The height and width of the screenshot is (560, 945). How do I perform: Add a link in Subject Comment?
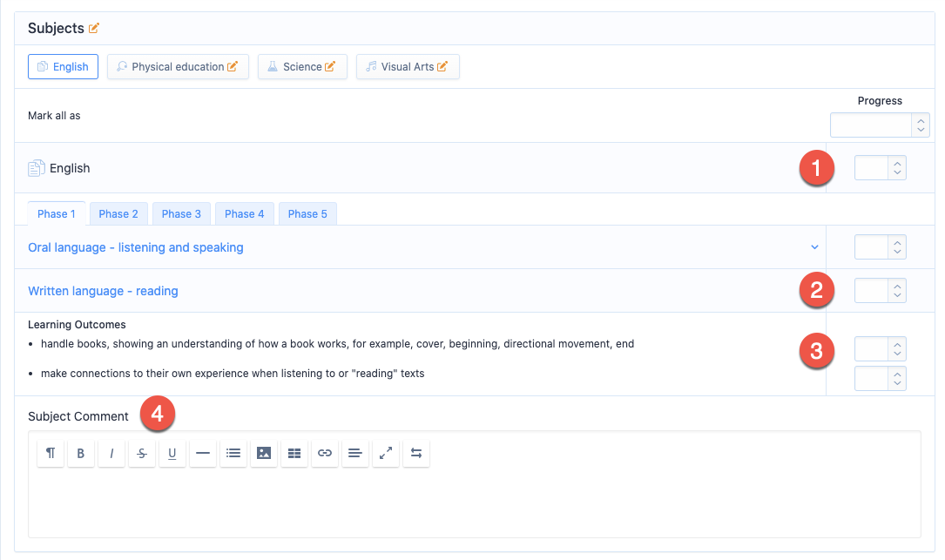325,453
